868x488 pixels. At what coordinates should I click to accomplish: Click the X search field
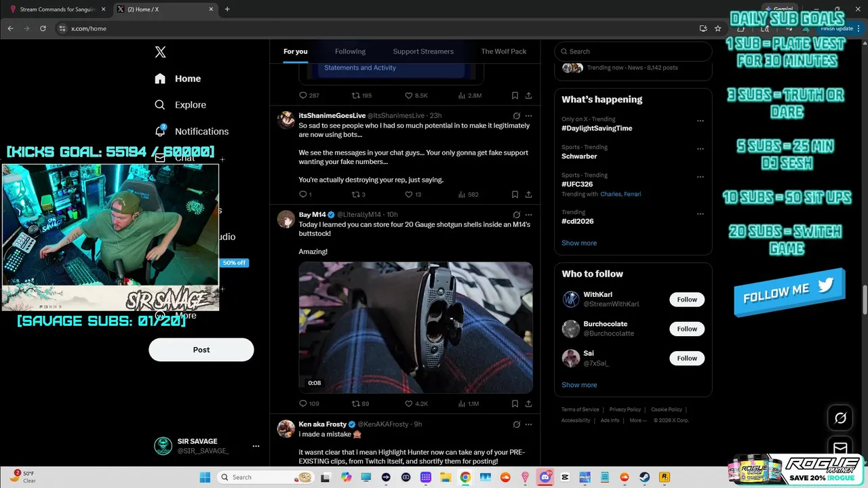[x=633, y=52]
